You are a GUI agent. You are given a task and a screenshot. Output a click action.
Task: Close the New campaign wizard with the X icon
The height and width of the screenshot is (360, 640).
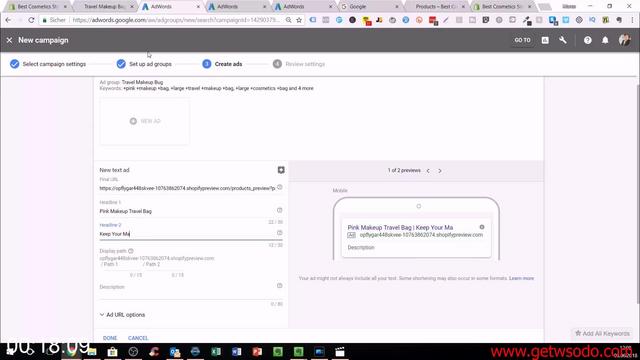[9, 40]
